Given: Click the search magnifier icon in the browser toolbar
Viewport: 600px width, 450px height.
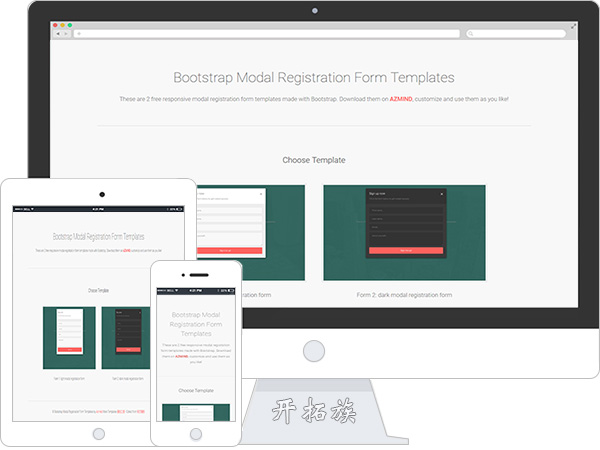Looking at the screenshot, I should click(x=471, y=34).
